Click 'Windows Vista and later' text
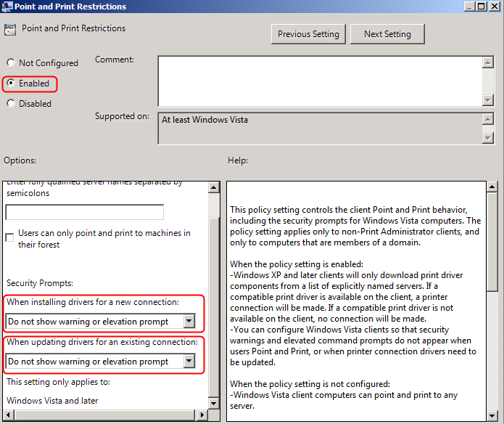The image size is (504, 424). point(52,401)
